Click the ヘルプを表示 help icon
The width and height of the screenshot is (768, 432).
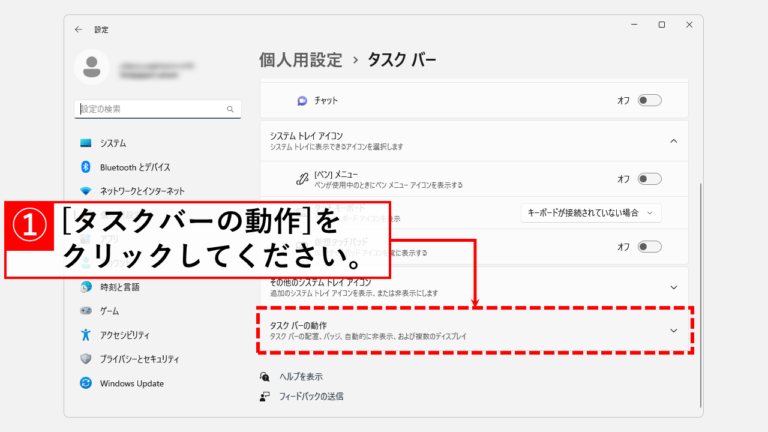264,377
